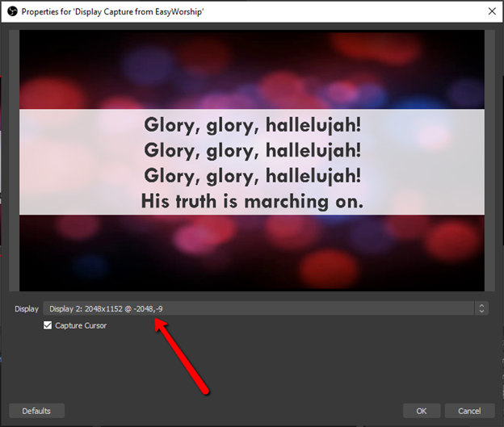This screenshot has height=427, width=504.
Task: Close the Properties dialog window
Action: pos(492,11)
